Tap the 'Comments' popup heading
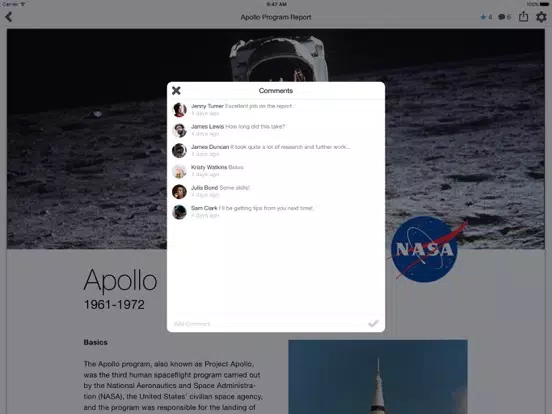Viewport: 552px width, 414px height. coord(276,91)
